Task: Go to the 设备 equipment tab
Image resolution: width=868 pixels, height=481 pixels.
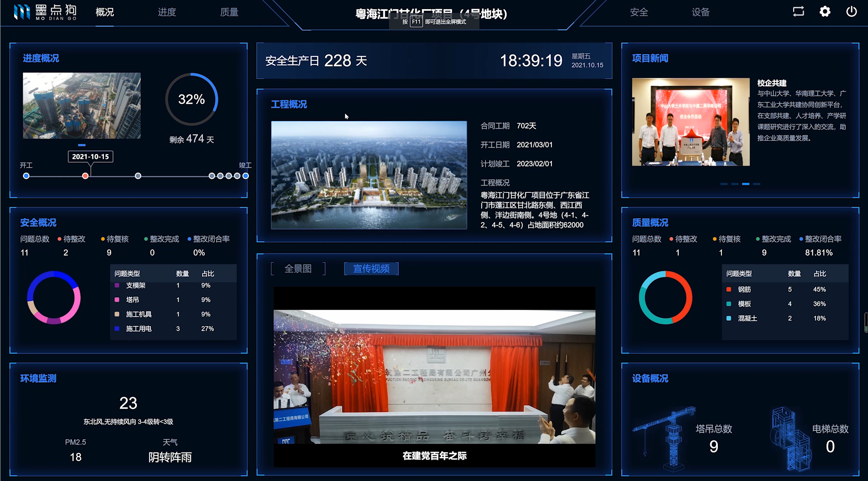Action: [700, 12]
